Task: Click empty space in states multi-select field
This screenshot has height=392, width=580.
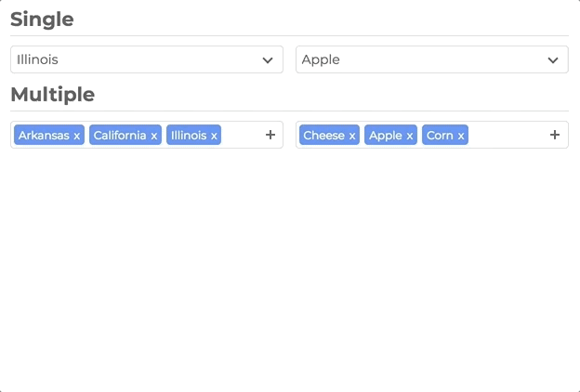Action: tap(243, 135)
